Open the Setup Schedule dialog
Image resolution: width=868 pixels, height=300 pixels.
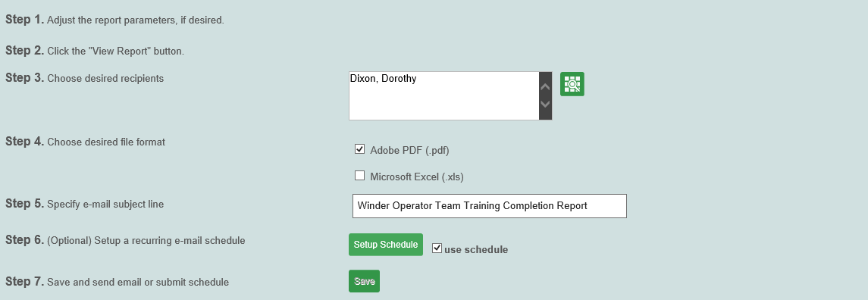coord(386,245)
